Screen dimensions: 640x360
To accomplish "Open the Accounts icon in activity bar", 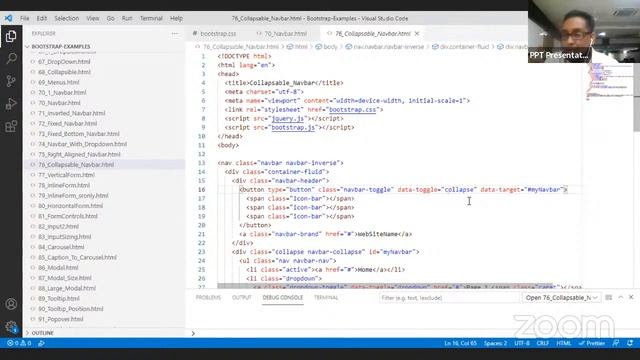I will click(11, 304).
